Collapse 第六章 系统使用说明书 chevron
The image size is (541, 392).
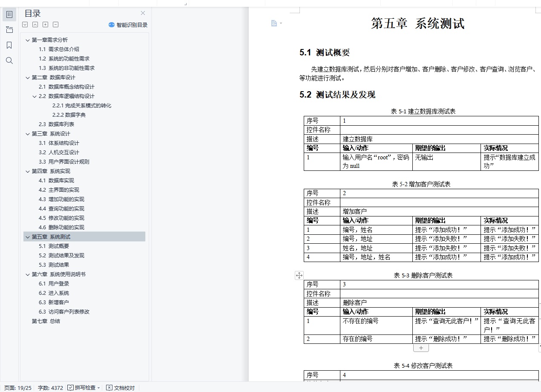pos(28,274)
